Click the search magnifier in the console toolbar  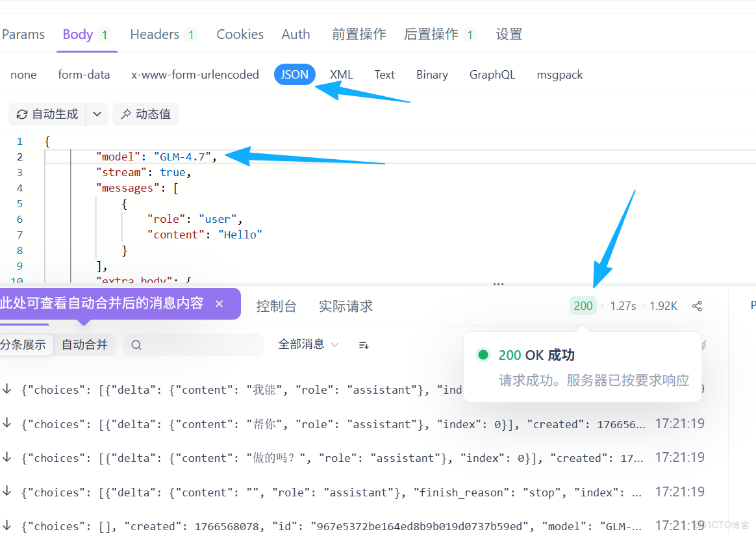point(136,344)
